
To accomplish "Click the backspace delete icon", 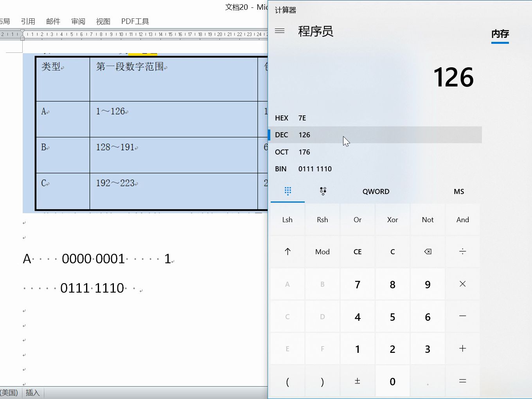I will click(x=428, y=252).
